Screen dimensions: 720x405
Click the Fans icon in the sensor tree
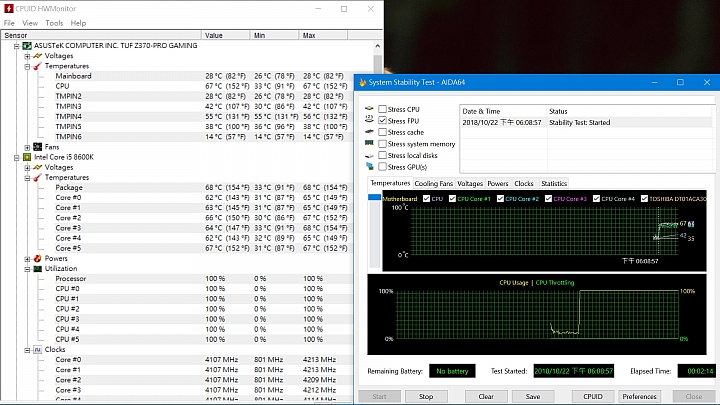tap(38, 147)
